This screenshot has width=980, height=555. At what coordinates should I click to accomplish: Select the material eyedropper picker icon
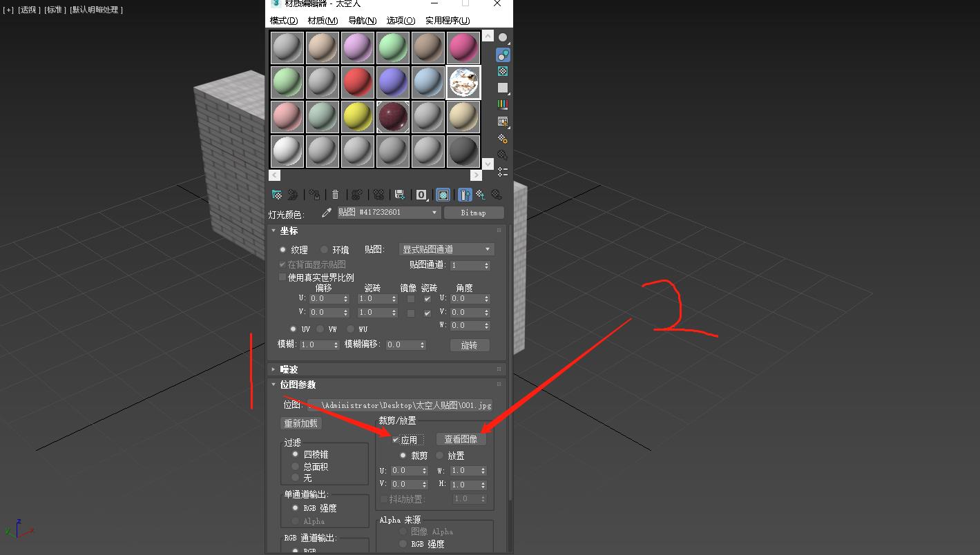[x=327, y=213]
